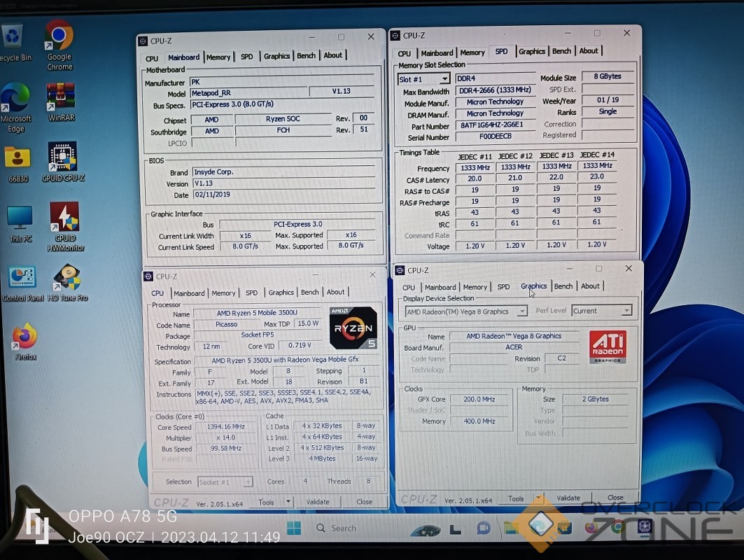Open CPU tab in the GPU window
This screenshot has width=744, height=560.
point(409,288)
